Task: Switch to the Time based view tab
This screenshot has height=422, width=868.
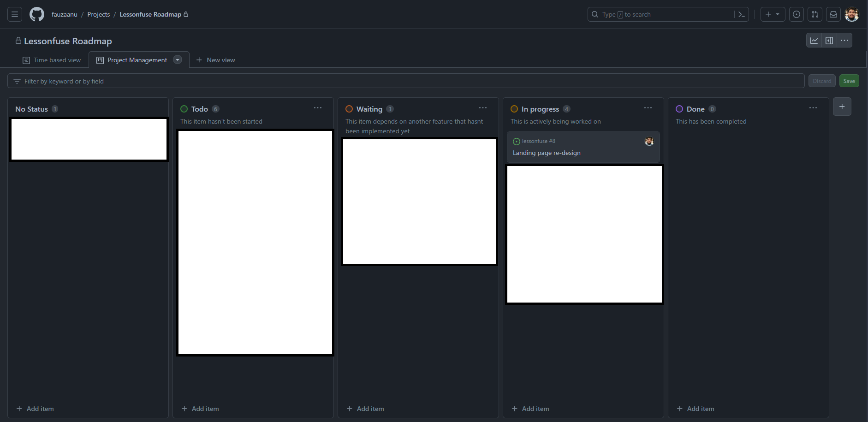Action: [52, 60]
